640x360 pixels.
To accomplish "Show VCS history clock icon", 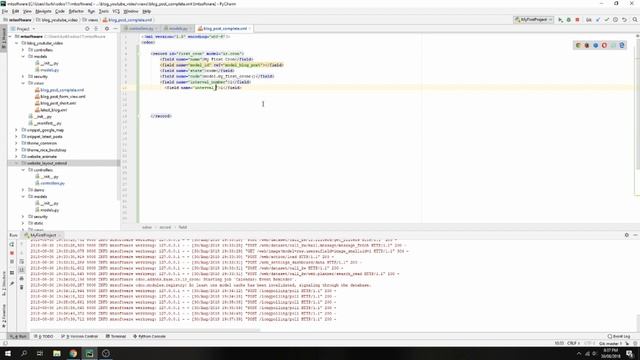I will (616, 20).
